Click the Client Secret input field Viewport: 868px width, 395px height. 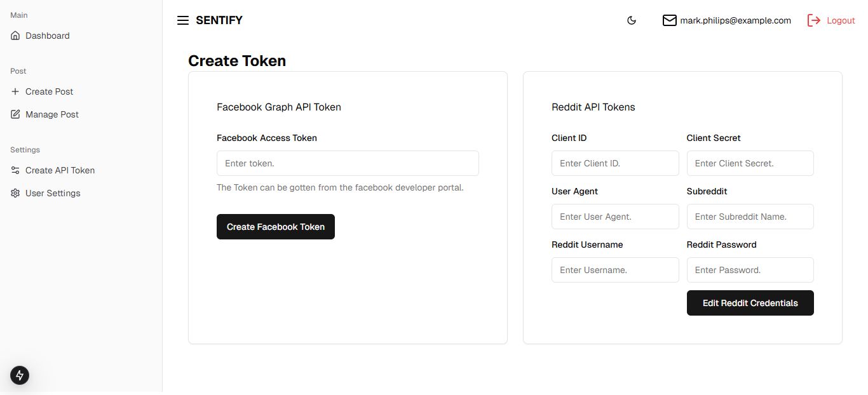click(750, 163)
